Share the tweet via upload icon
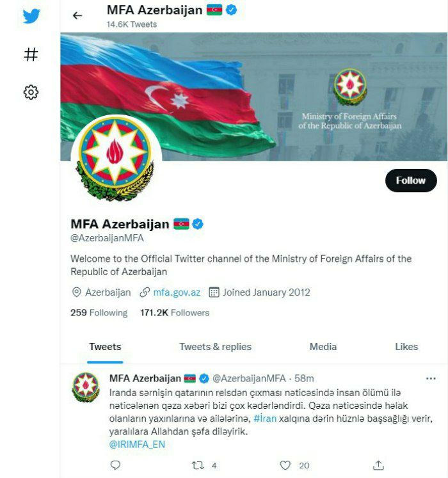Viewport: 448px width, 478px height. [378, 465]
